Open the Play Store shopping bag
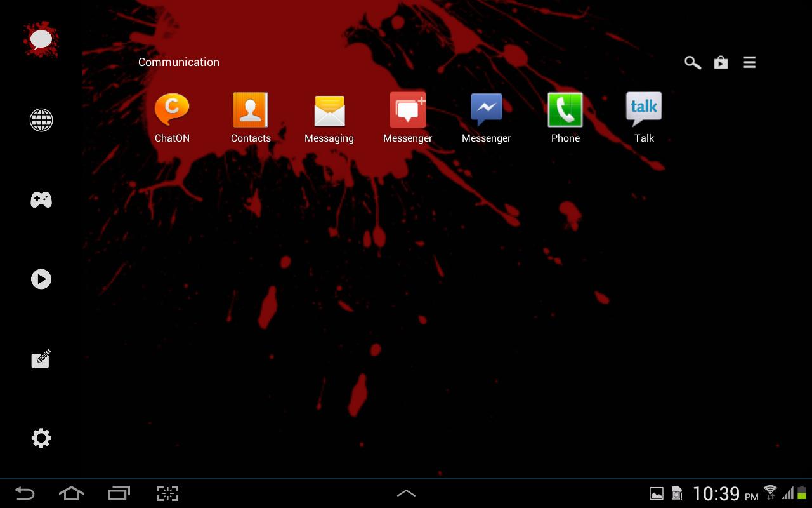The image size is (812, 508). point(721,62)
